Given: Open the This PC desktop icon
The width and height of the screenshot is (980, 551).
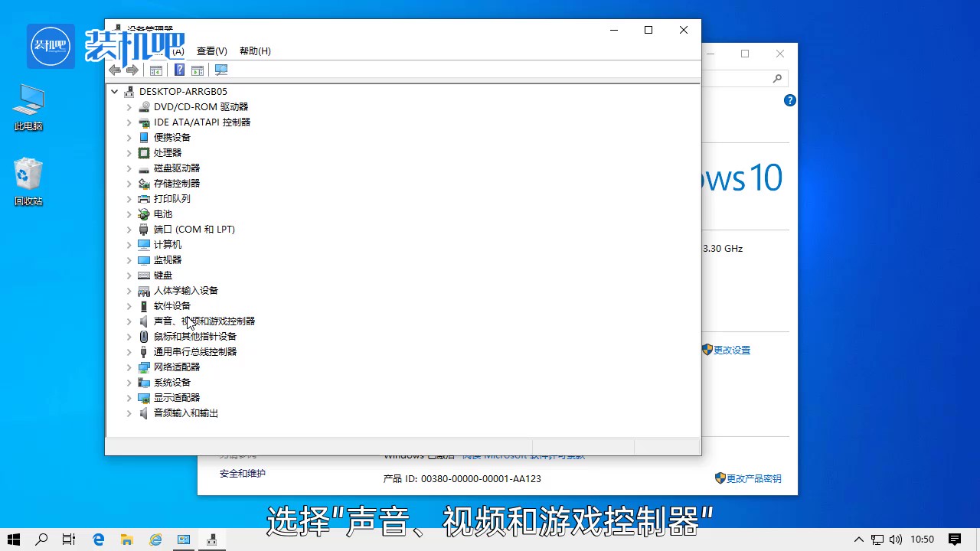Looking at the screenshot, I should pos(28,107).
